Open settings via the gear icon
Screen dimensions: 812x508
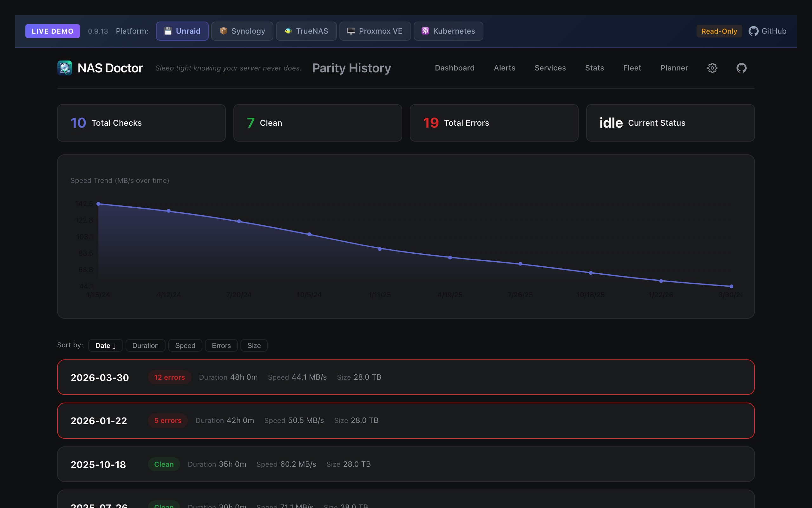[x=712, y=68]
